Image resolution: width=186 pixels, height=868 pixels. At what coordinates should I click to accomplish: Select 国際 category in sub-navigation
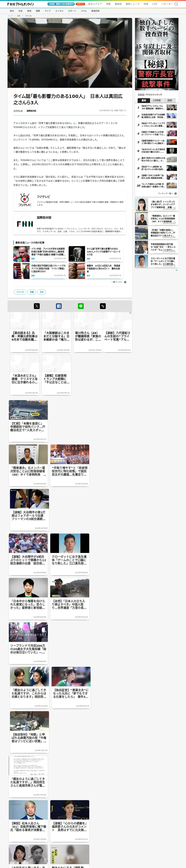38,11
